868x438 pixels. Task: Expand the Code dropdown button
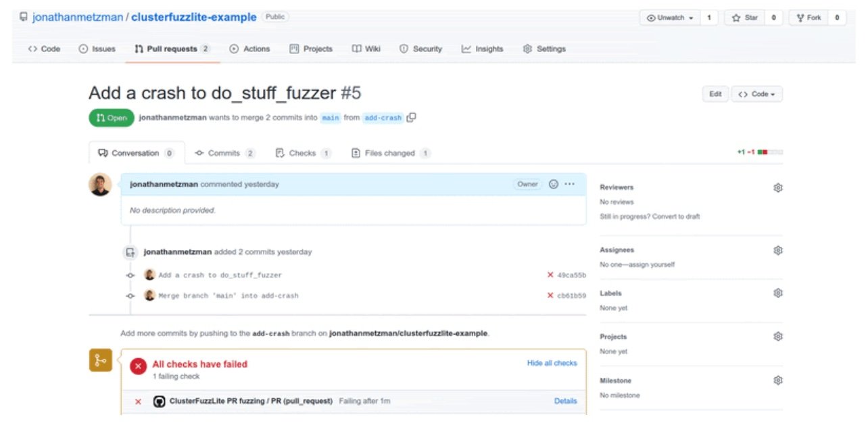pos(756,94)
